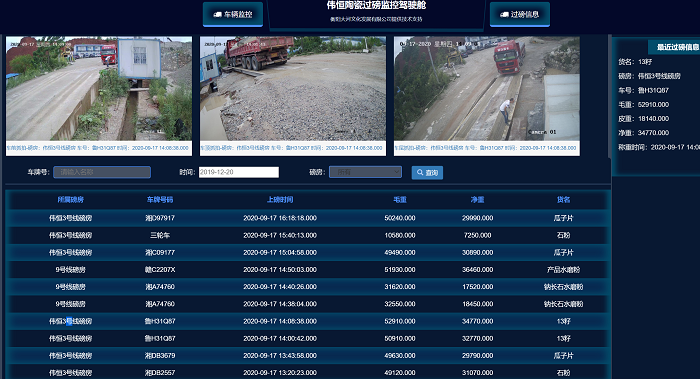Select row 鲁H31Q87 at 14:00:42
The image size is (700, 379).
[307, 338]
